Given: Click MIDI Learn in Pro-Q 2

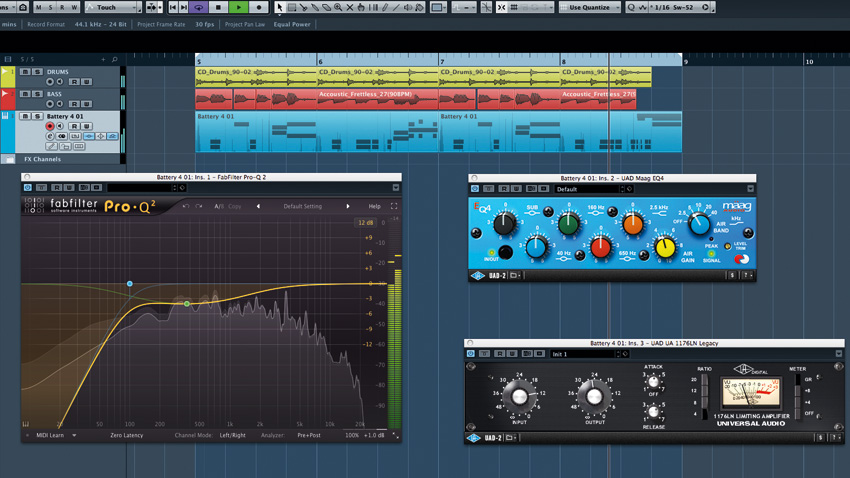Looking at the screenshot, I should coord(50,435).
